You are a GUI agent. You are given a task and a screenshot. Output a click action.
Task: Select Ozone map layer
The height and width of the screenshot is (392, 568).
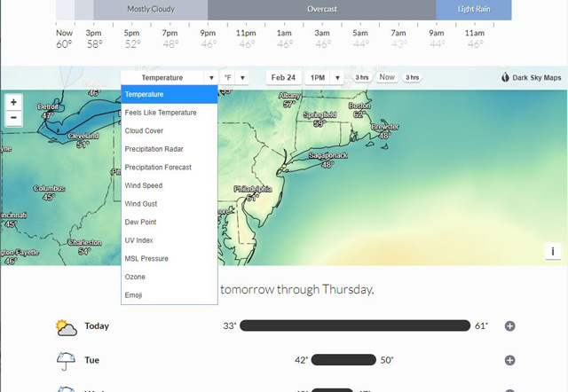tap(170, 277)
